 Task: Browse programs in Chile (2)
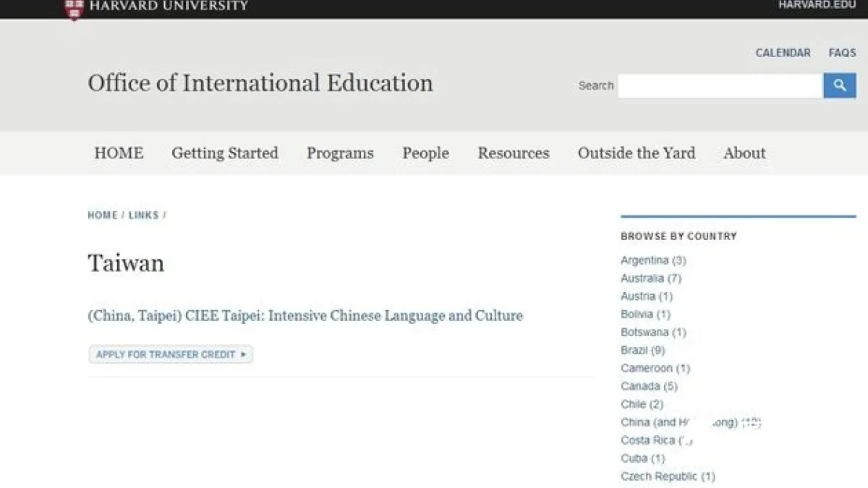(642, 404)
